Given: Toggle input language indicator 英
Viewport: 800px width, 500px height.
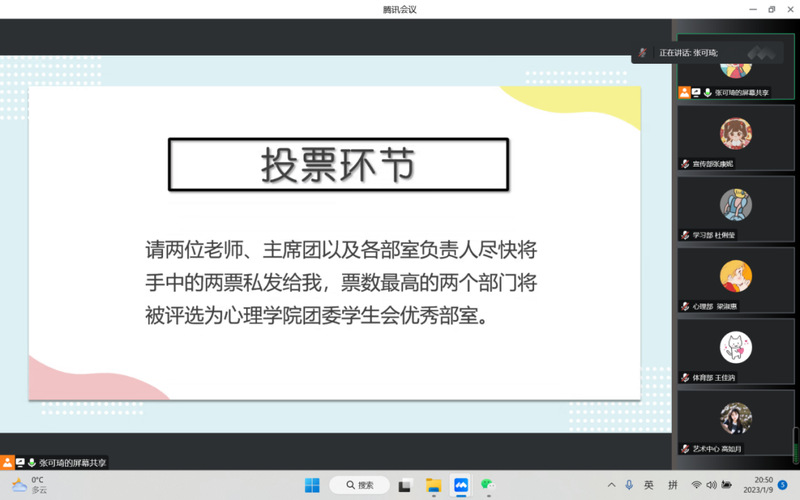Looking at the screenshot, I should [x=649, y=485].
